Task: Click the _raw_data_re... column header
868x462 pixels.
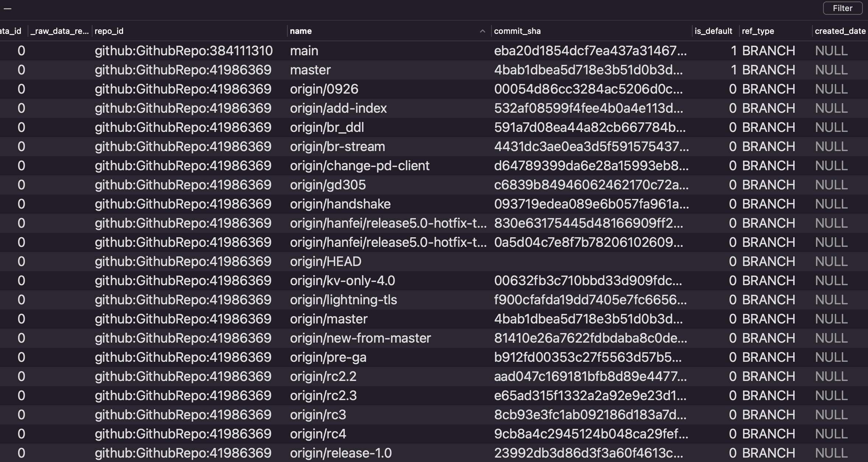Action: coord(60,31)
